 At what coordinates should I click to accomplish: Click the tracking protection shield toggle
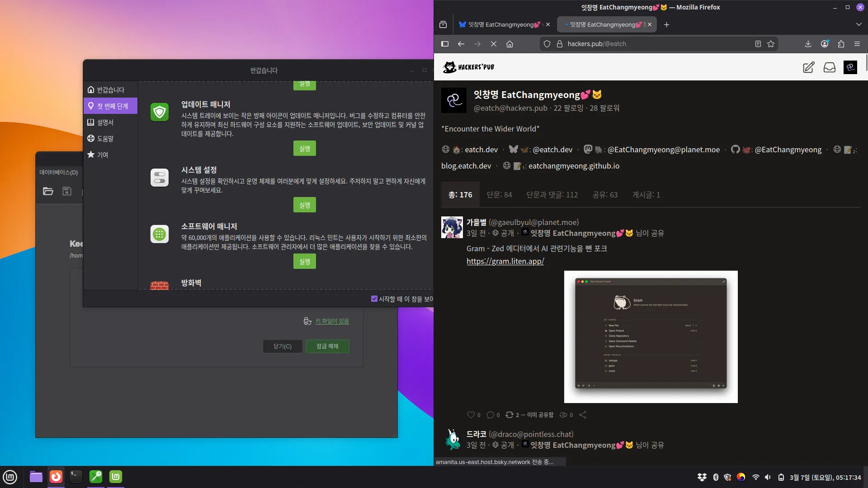[x=547, y=44]
